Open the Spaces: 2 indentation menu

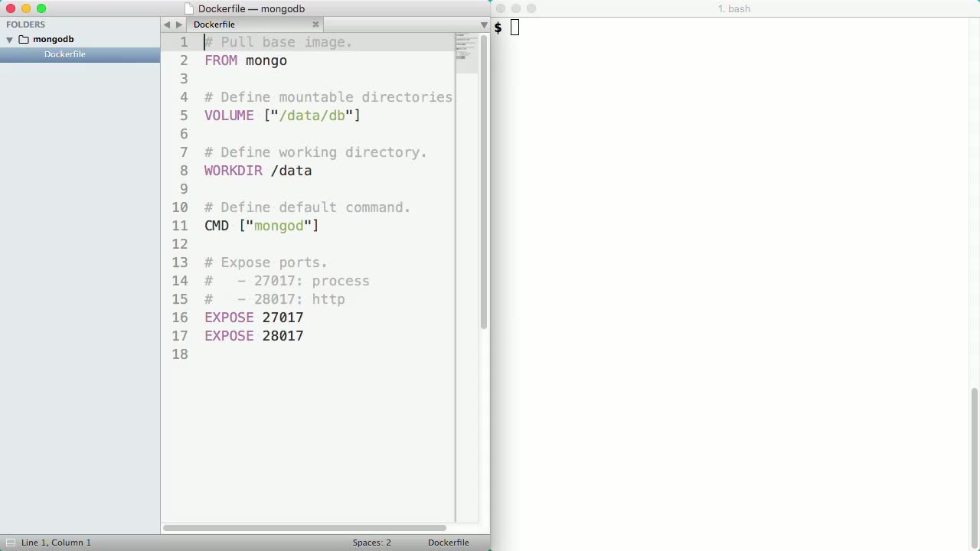click(x=372, y=543)
